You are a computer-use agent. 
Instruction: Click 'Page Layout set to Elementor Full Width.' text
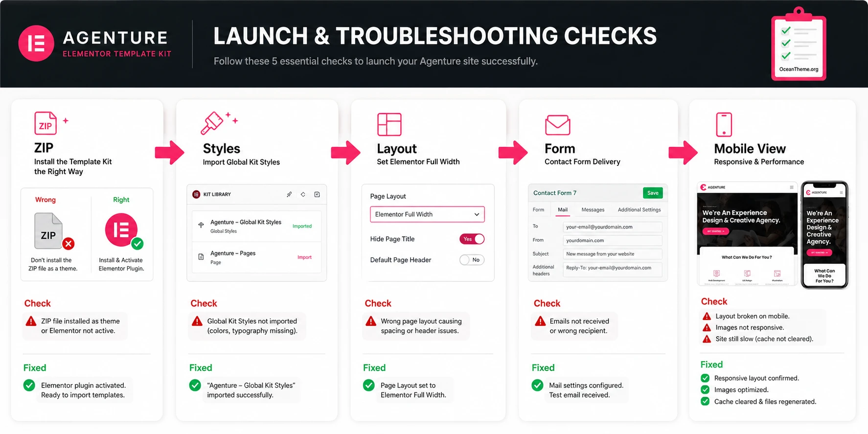click(413, 390)
